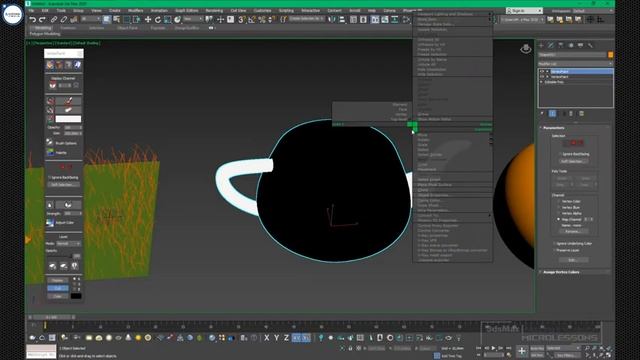Toggle the Angle Snap button
The width and height of the screenshot is (640, 360).
pyautogui.click(x=252, y=20)
